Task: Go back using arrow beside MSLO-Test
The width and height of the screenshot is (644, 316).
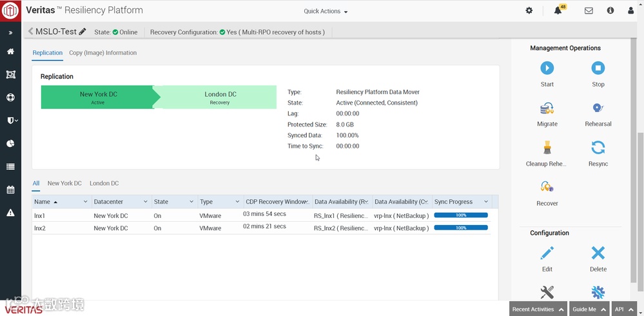Action: coord(30,31)
